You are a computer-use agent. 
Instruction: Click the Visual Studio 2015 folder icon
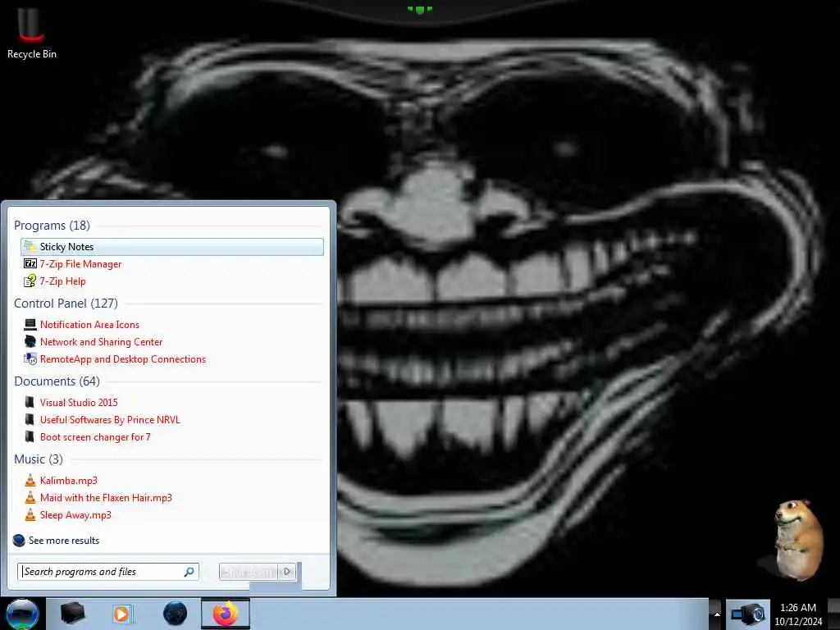30,402
